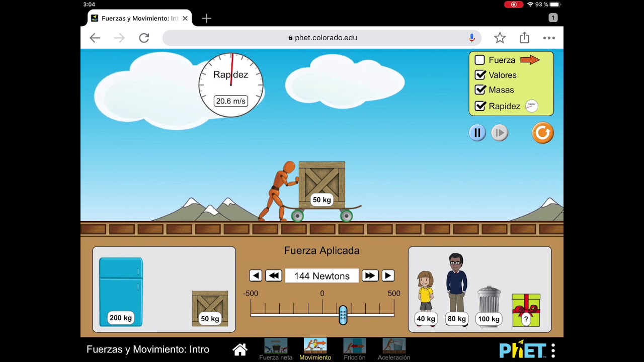Pick the 80 kg man
The width and height of the screenshot is (644, 362).
click(x=456, y=289)
